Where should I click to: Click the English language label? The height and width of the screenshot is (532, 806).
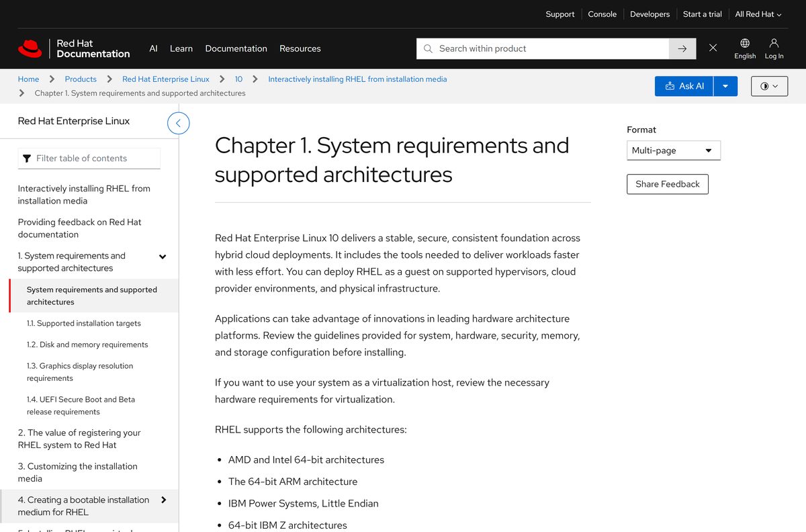click(745, 56)
